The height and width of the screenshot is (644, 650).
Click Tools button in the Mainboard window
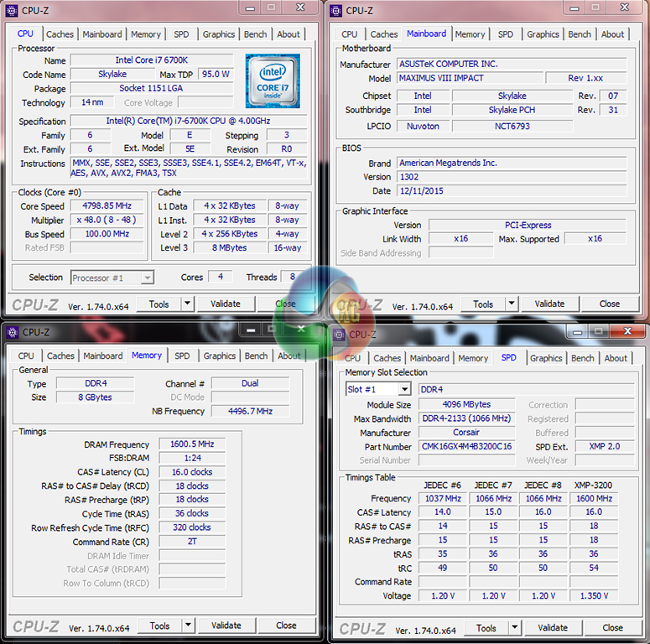click(483, 304)
